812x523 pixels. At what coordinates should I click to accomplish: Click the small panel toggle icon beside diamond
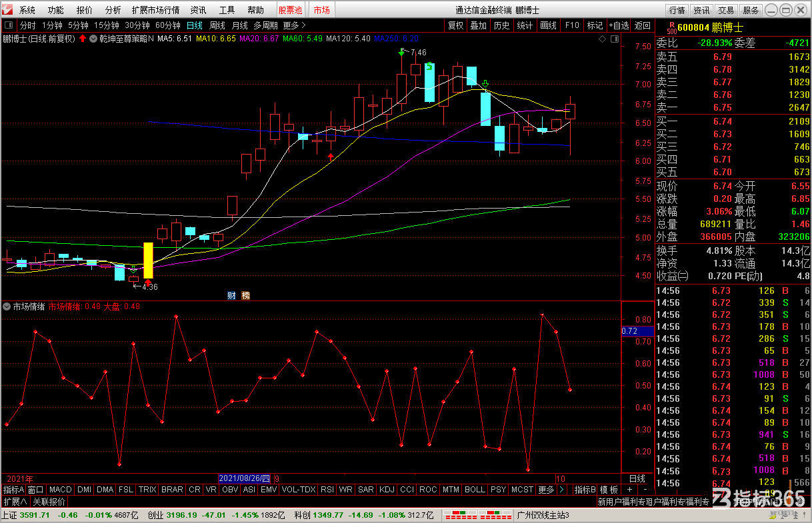(x=614, y=39)
